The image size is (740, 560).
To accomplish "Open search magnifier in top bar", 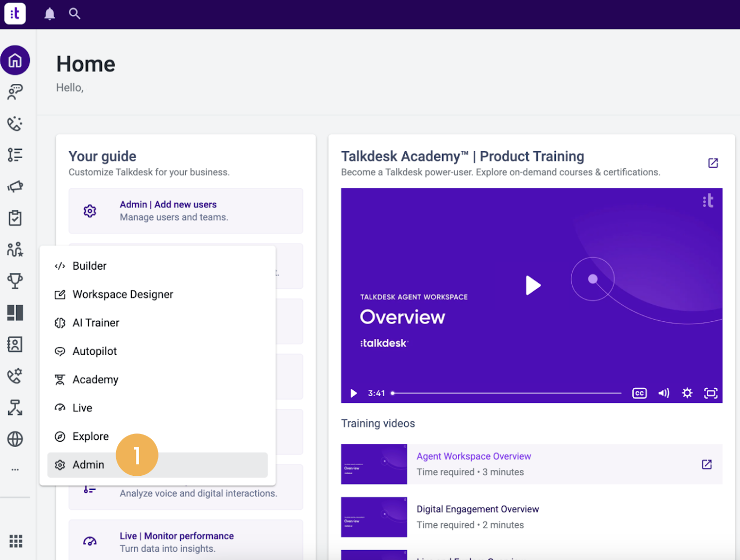I will pos(74,13).
